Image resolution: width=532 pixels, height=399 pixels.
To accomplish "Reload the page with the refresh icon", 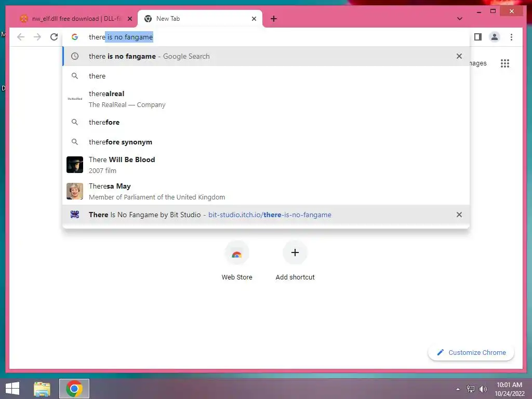I will tap(54, 37).
